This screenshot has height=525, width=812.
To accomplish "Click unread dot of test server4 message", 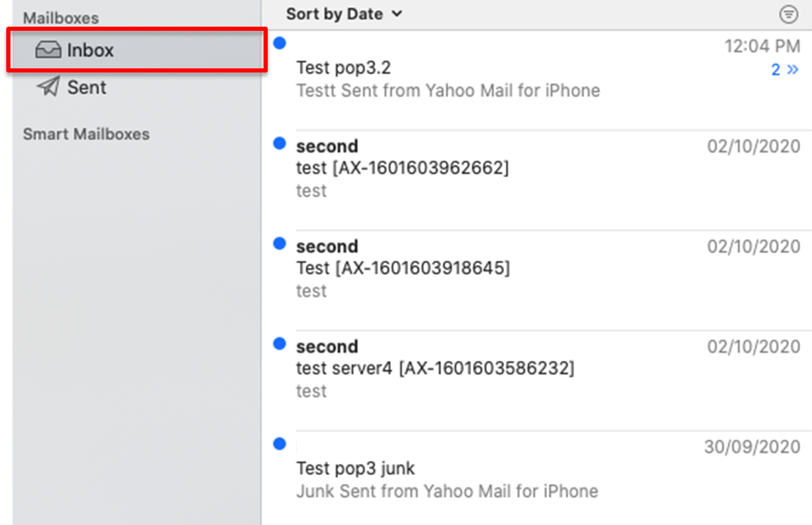I will [x=279, y=344].
